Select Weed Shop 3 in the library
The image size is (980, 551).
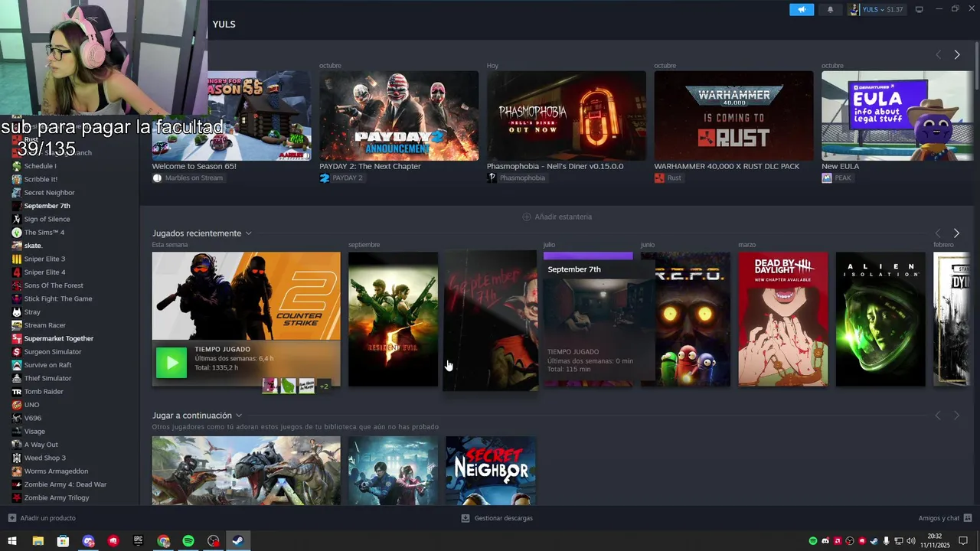click(x=44, y=458)
